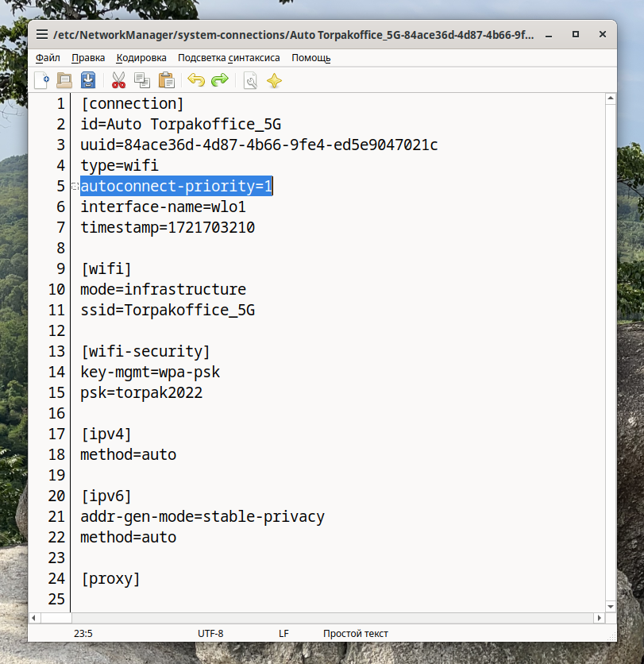Click the key-mgmt=wpa-psk line
Viewport: 644px width, 664px height.
coord(150,373)
